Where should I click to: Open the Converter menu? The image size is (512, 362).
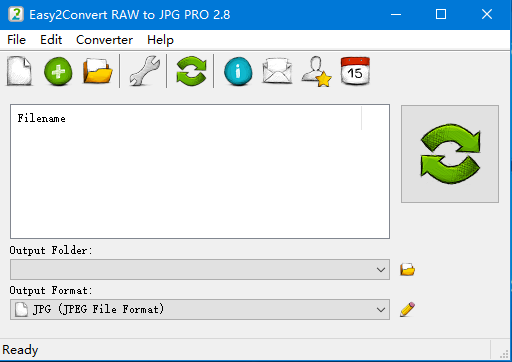(x=104, y=40)
